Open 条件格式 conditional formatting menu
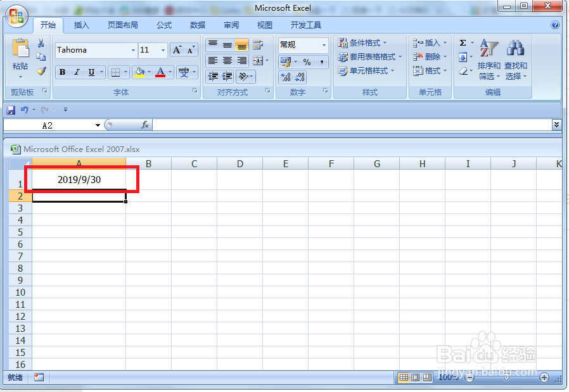Image resolution: width=569 pixels, height=392 pixels. click(x=362, y=43)
